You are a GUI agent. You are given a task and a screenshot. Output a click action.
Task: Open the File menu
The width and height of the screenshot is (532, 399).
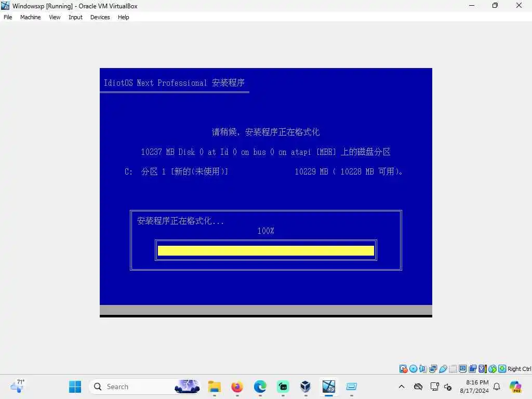click(8, 17)
